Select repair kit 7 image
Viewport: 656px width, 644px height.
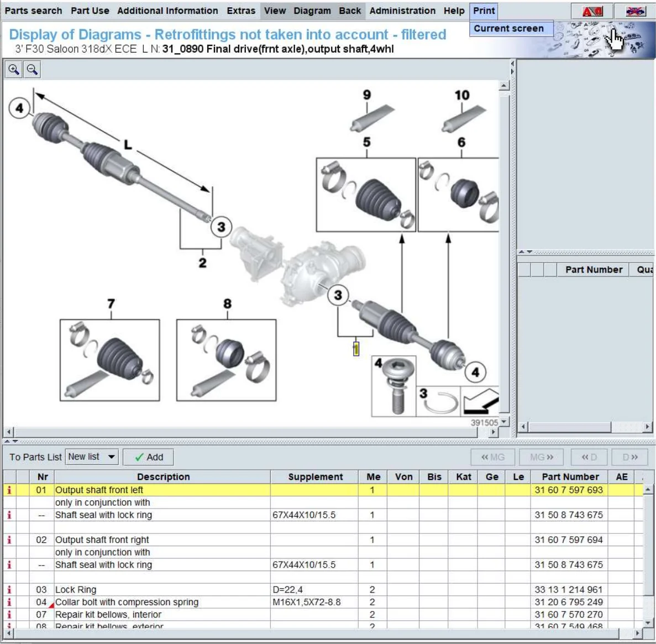(109, 360)
